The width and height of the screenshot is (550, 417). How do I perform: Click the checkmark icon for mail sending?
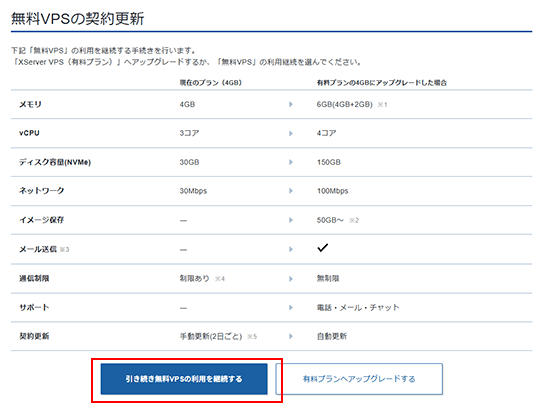pos(323,248)
